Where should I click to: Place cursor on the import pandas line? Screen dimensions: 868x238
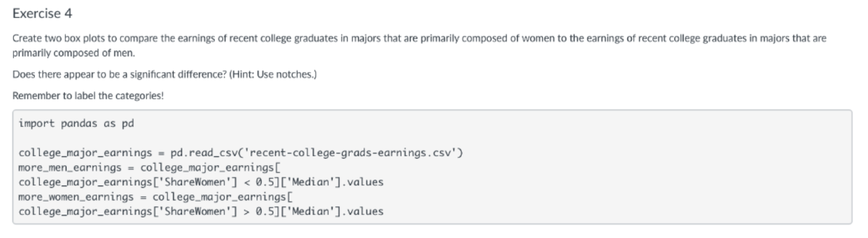point(76,123)
